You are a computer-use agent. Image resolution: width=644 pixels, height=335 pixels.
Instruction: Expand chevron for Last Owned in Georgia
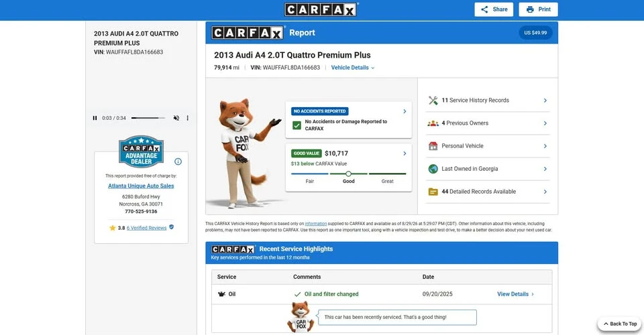(545, 169)
